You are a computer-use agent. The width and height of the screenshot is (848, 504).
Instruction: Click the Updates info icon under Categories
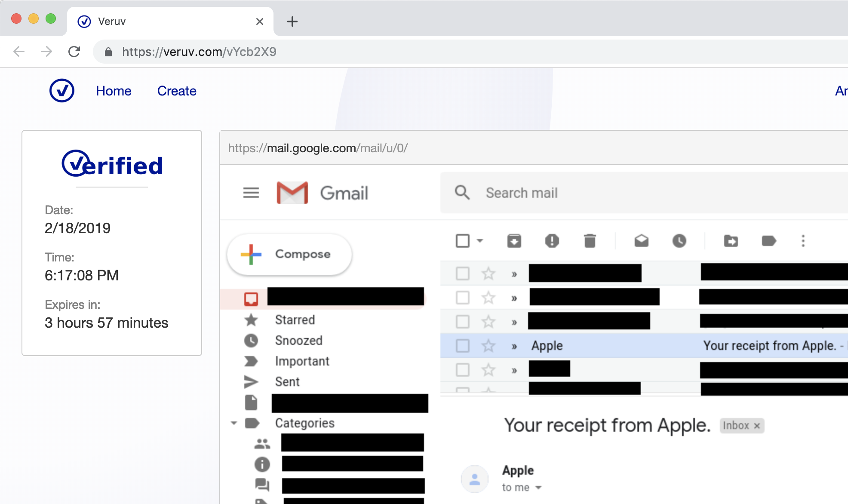pos(262,464)
